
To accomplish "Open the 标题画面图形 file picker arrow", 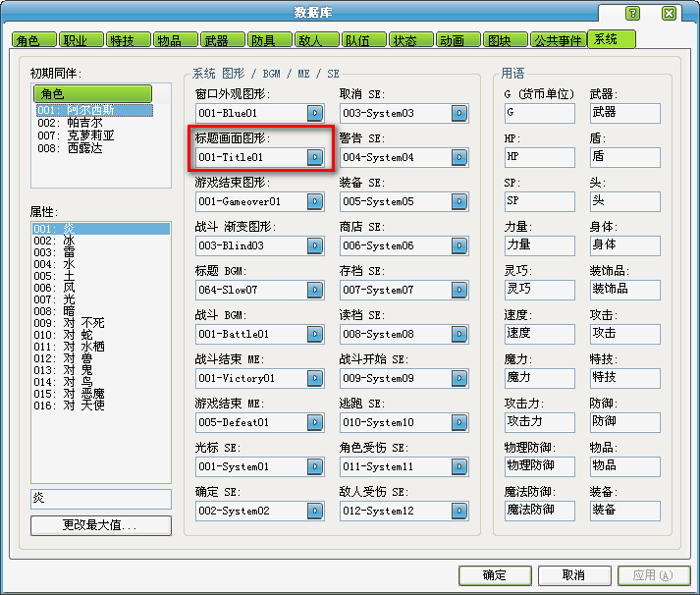I will [315, 157].
